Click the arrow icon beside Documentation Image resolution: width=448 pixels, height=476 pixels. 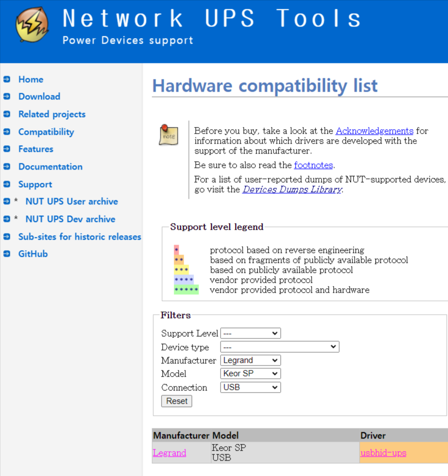(7, 166)
